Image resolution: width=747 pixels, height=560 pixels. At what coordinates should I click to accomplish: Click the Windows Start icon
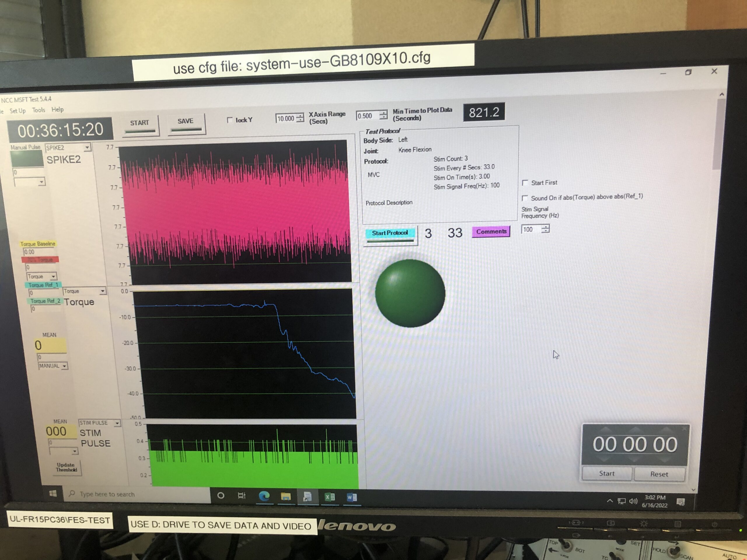point(53,494)
